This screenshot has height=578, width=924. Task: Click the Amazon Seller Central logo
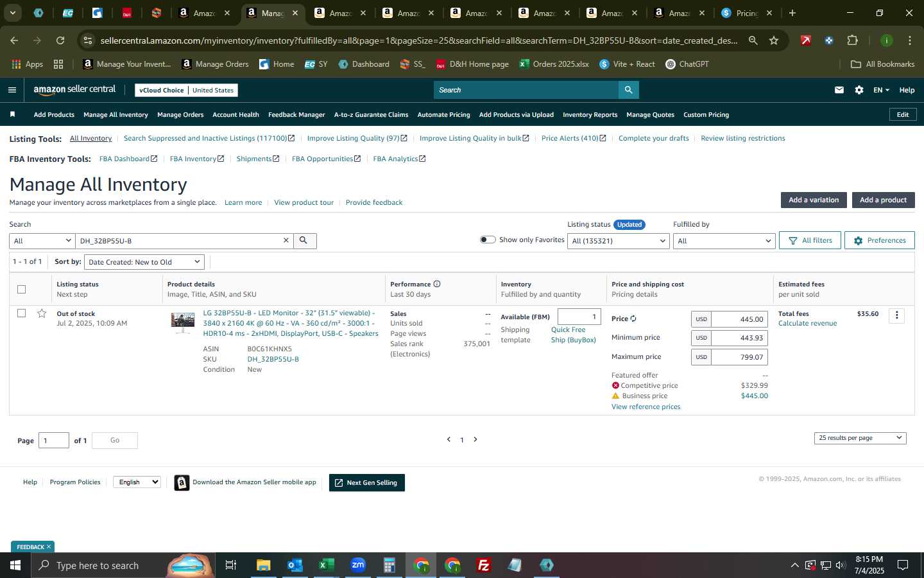point(74,90)
